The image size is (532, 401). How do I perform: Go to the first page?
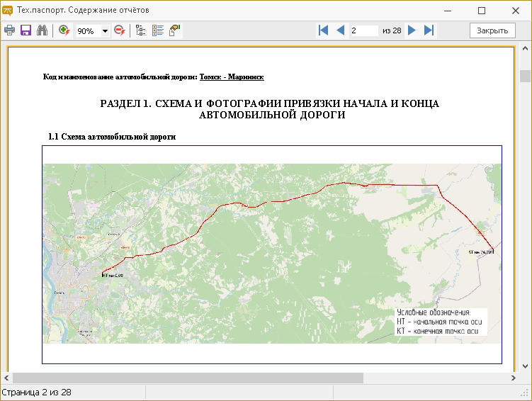324,30
